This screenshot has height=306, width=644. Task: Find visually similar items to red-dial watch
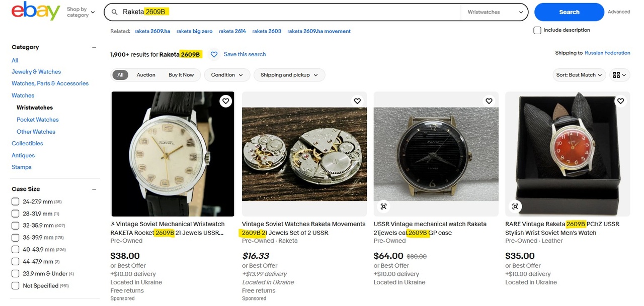pos(515,206)
